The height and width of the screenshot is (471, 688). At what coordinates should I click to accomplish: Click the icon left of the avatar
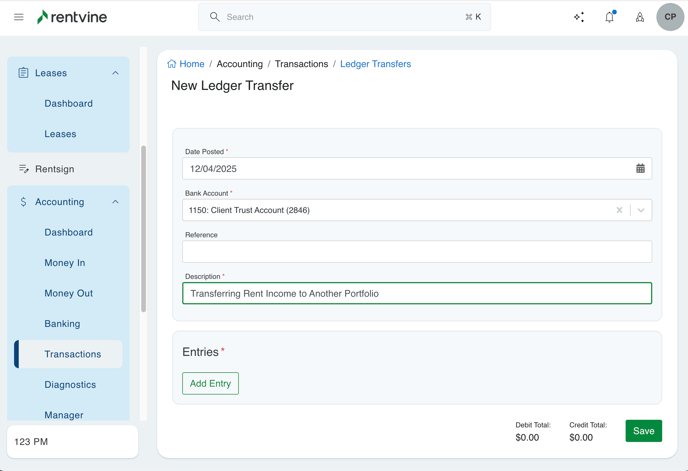tap(640, 17)
